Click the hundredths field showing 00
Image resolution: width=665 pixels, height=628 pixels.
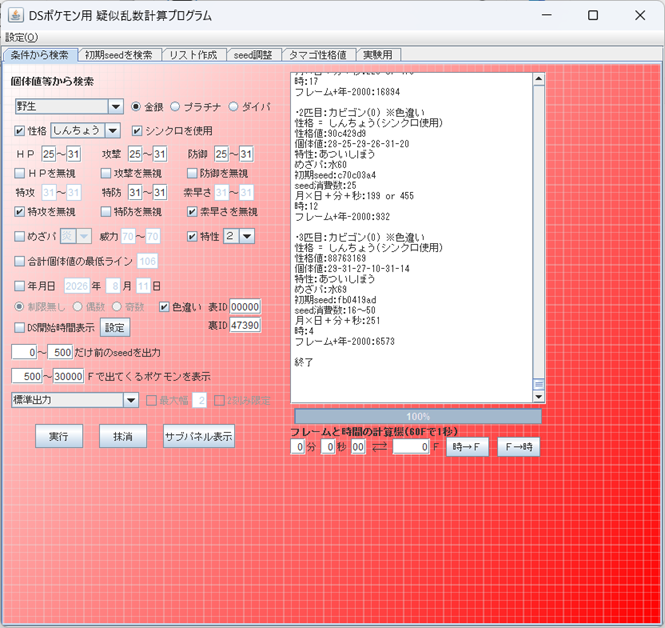coord(358,447)
